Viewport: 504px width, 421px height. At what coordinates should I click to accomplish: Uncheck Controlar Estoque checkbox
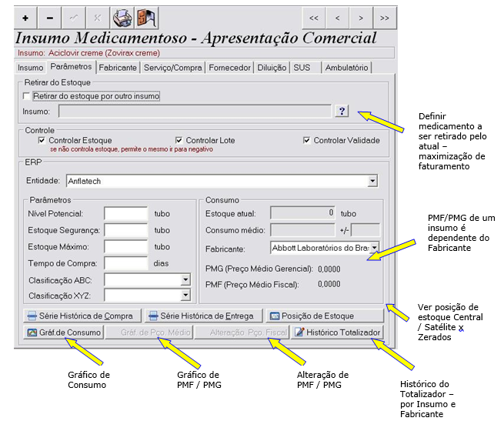point(42,140)
